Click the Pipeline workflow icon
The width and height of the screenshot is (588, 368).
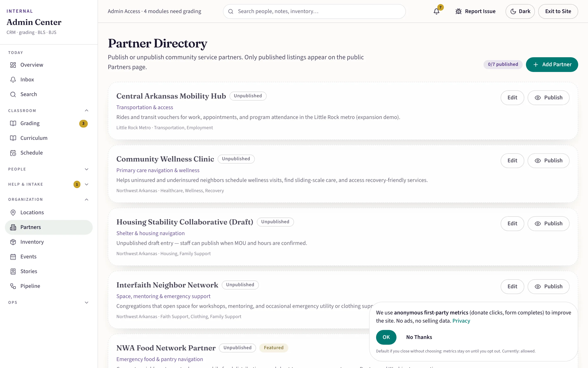tap(13, 286)
